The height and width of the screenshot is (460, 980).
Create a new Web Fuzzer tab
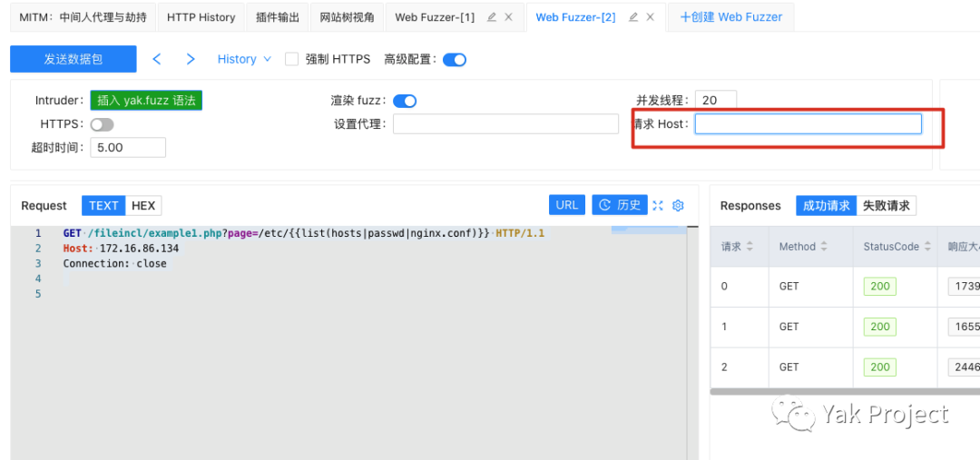click(x=730, y=17)
